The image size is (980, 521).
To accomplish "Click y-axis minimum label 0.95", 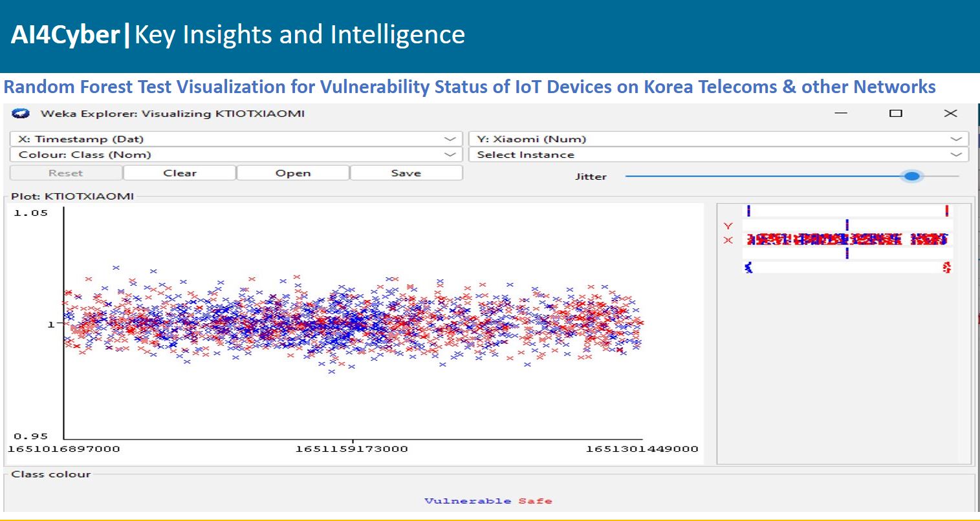I will pos(31,436).
